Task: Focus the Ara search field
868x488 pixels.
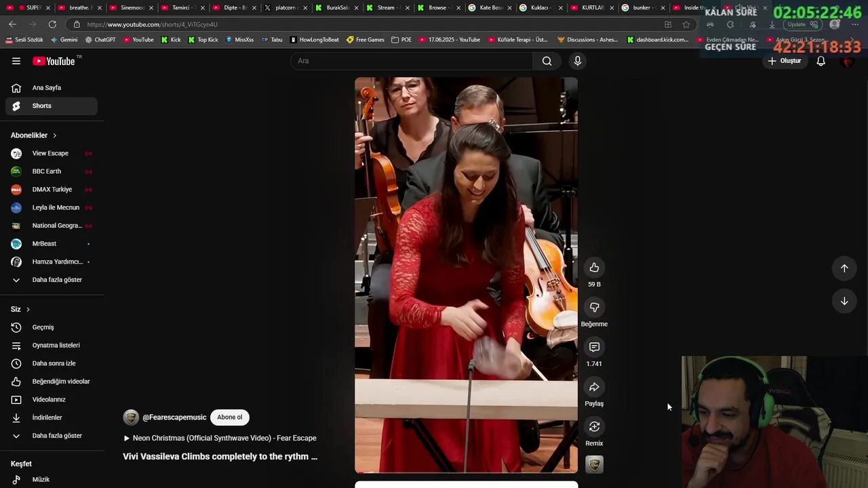Action: pos(412,61)
